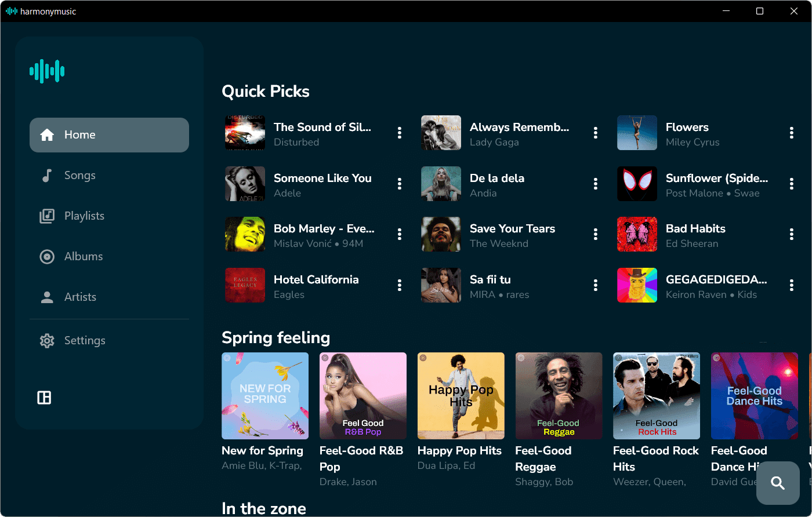This screenshot has width=812, height=517.
Task: Open more options for Someone Like You
Action: pos(399,184)
